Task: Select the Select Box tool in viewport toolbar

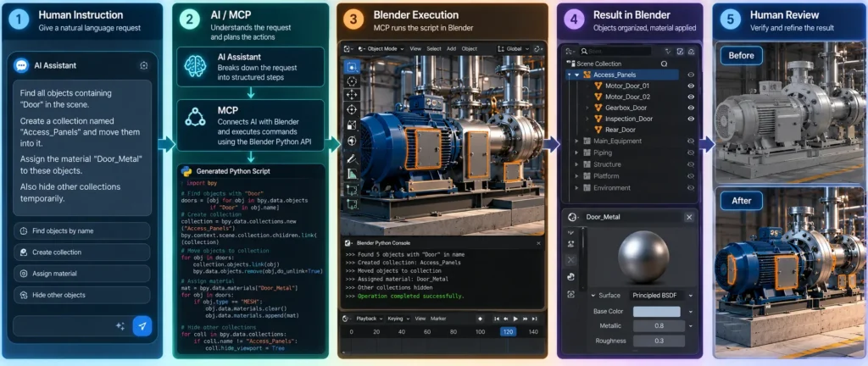Action: point(352,68)
